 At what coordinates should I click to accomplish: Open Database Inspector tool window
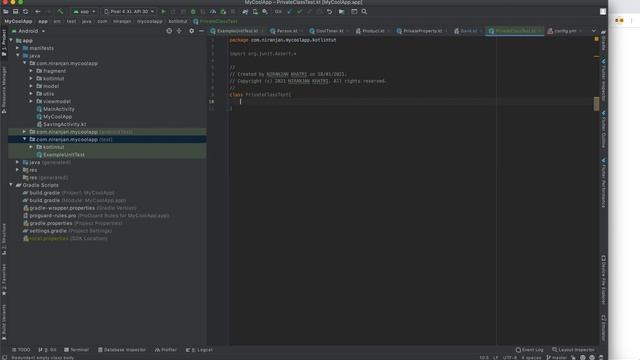122,350
